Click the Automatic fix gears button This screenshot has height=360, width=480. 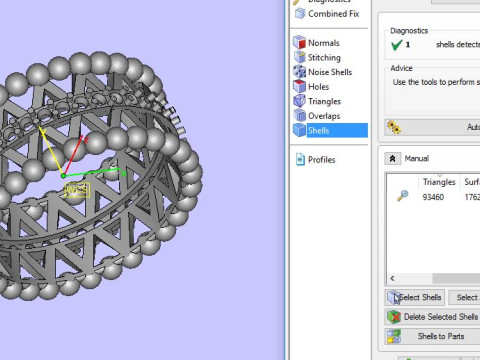[432, 127]
